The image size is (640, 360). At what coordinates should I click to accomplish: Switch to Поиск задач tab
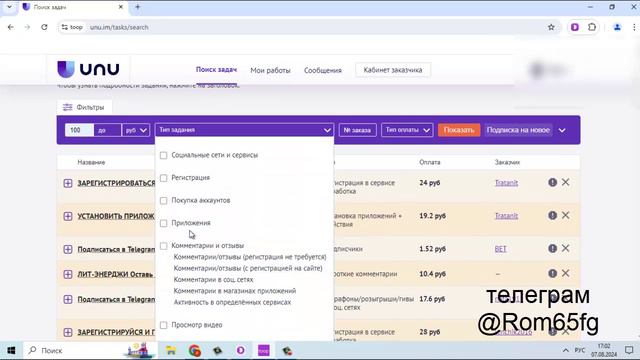216,70
